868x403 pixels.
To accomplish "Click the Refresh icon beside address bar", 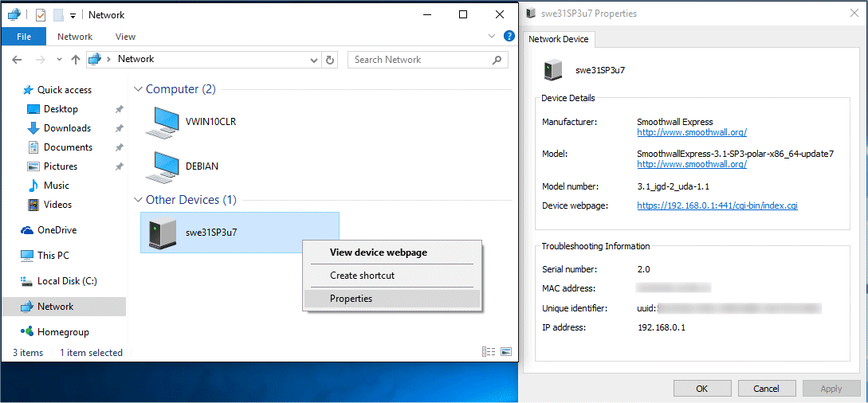I will point(331,60).
